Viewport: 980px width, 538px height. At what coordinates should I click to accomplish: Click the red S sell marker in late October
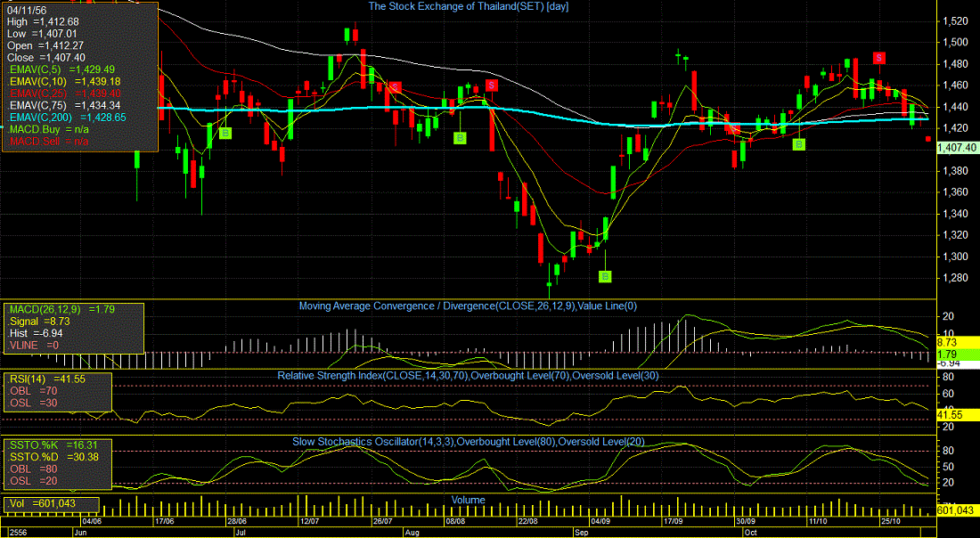coord(878,58)
